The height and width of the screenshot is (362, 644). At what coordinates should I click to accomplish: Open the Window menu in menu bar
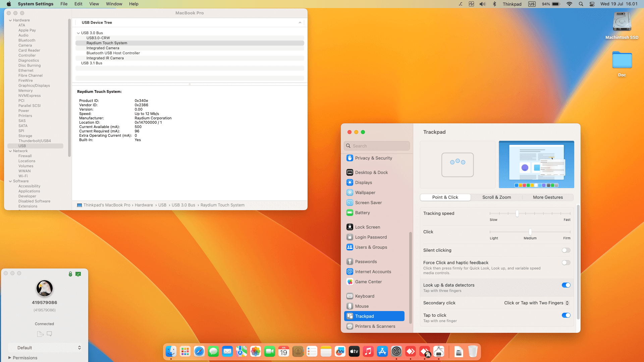click(114, 4)
